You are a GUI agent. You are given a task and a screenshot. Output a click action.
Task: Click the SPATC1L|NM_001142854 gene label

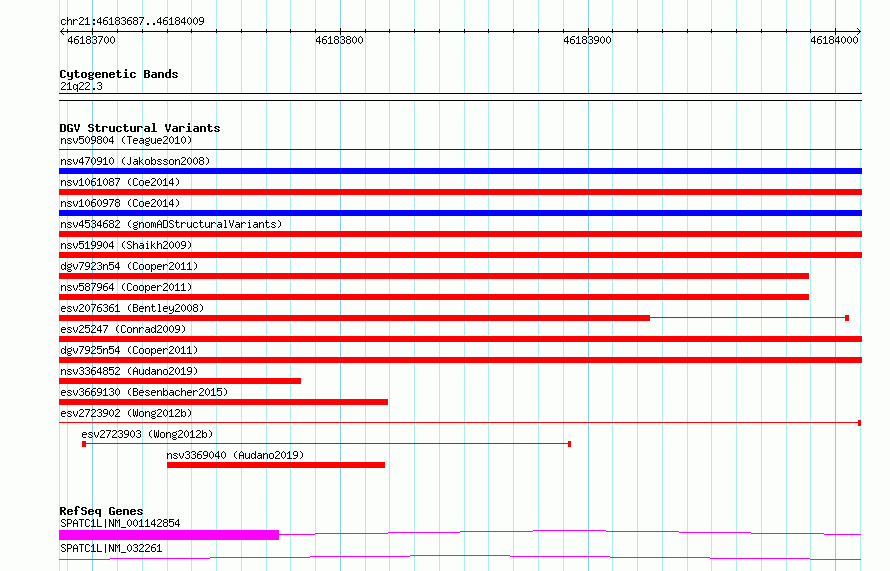tap(120, 523)
